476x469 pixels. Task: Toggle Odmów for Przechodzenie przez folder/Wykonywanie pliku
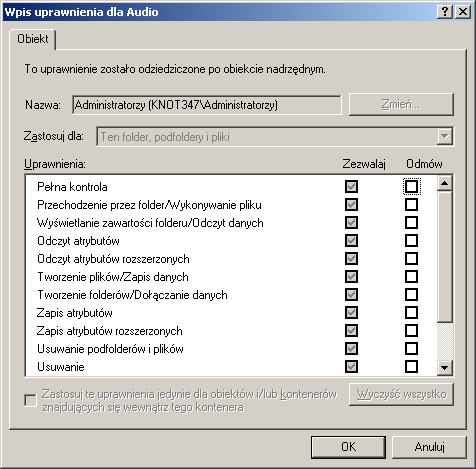click(411, 204)
